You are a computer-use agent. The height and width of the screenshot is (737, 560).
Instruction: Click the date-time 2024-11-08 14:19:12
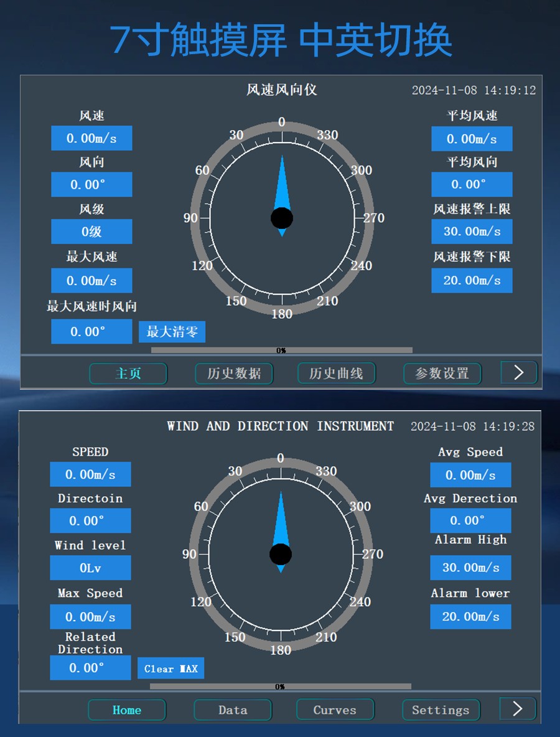[474, 90]
